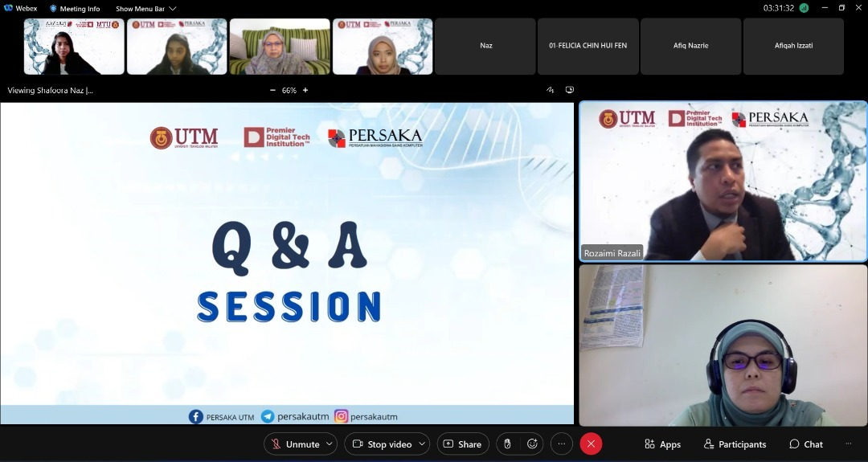Click the red leave meeting button

pyautogui.click(x=591, y=444)
